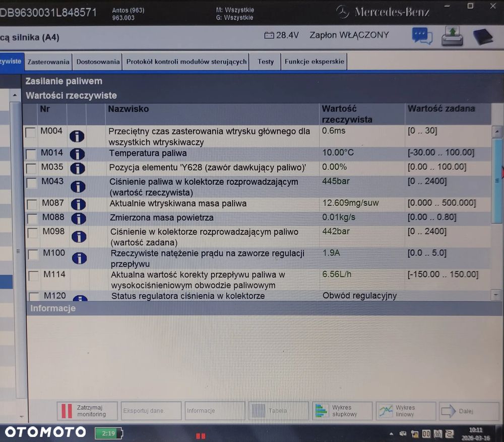This screenshot has width=504, height=442.
Task: Click the Informacje button in bottom toolbar
Action: [215, 411]
